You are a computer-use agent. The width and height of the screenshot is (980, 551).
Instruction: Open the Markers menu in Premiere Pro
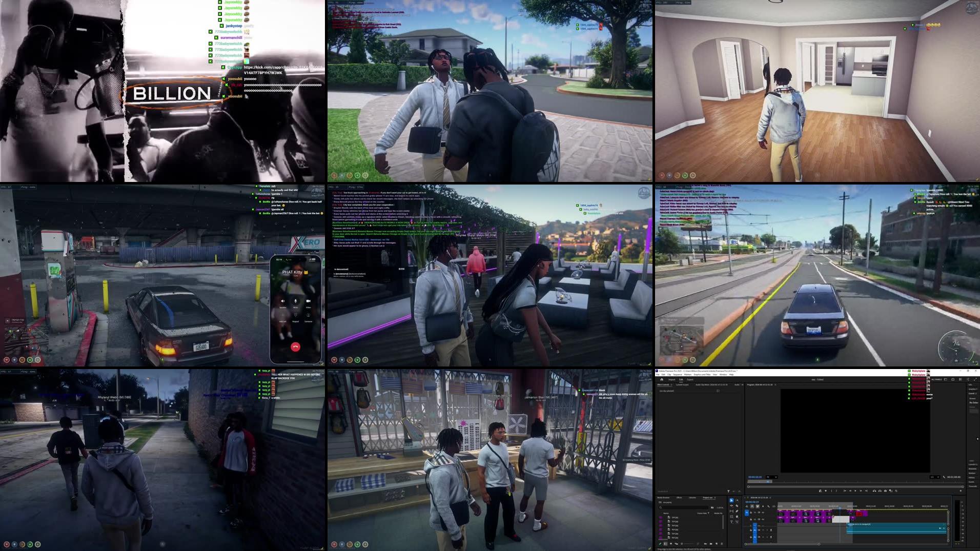(688, 375)
